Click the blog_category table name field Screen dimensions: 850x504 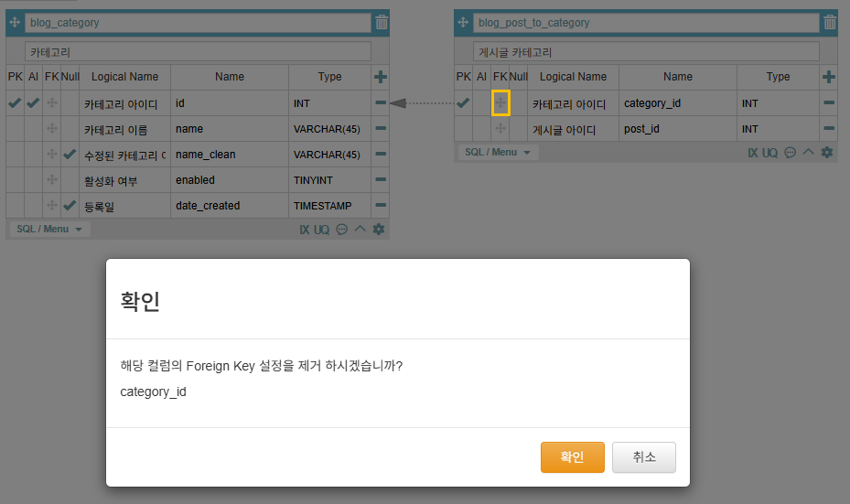coord(198,22)
